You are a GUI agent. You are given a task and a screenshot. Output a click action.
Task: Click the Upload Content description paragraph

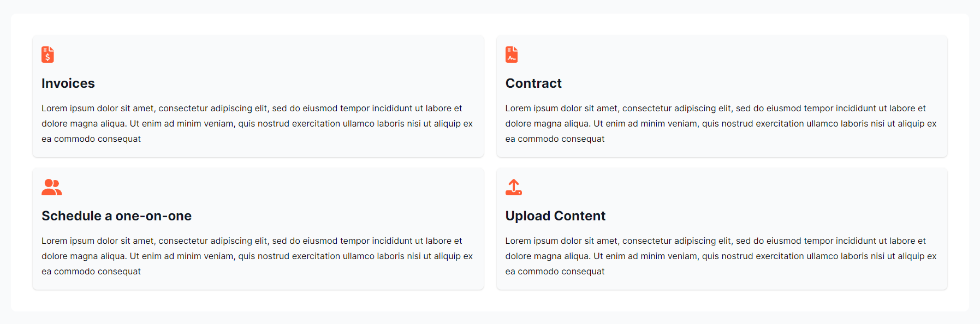(x=721, y=256)
